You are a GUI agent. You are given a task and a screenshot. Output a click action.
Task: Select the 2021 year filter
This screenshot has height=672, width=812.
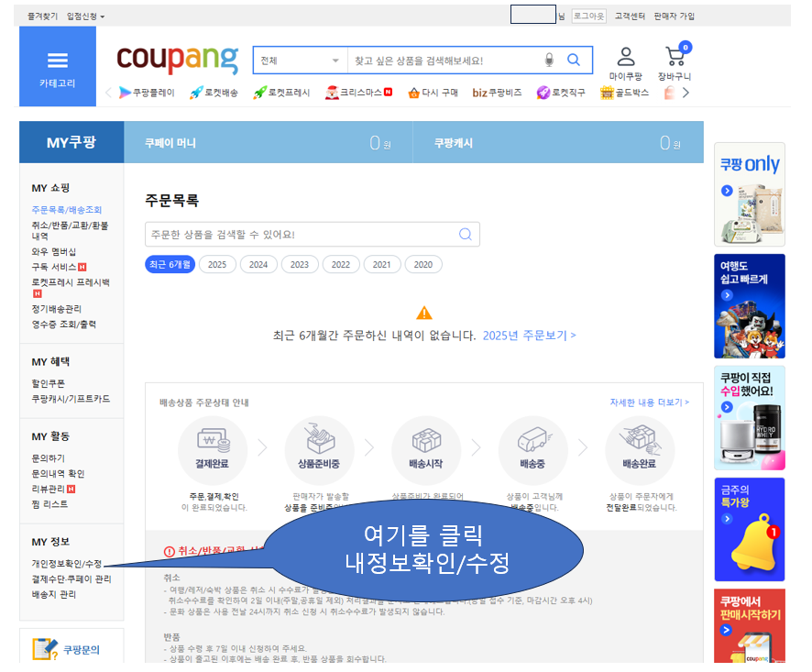click(381, 265)
